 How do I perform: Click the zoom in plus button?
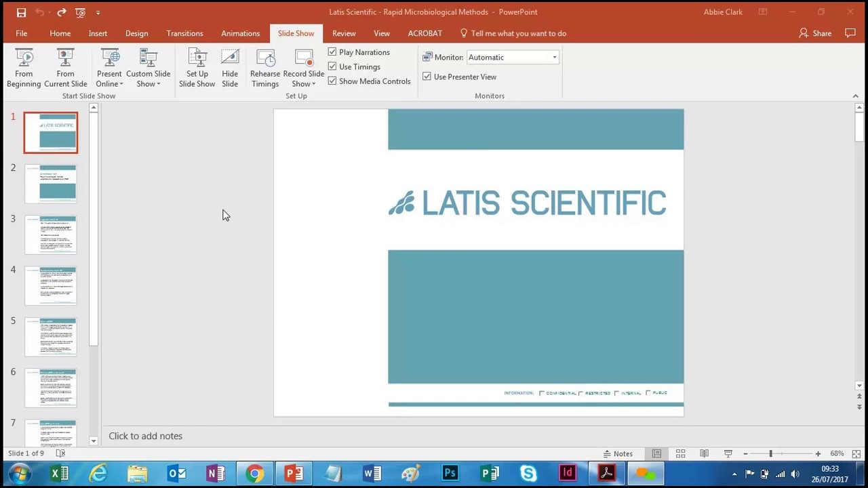[818, 453]
